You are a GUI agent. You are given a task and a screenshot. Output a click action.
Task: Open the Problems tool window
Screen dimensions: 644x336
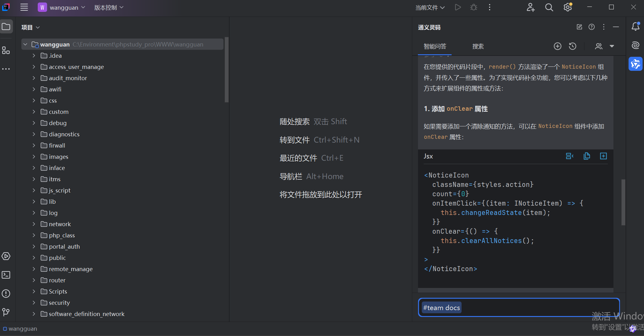coord(6,294)
